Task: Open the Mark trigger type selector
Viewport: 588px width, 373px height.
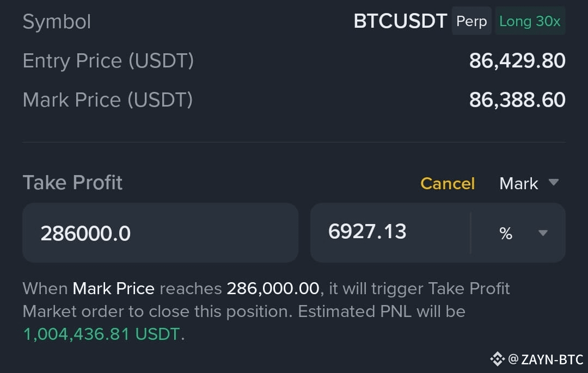Action: tap(529, 183)
